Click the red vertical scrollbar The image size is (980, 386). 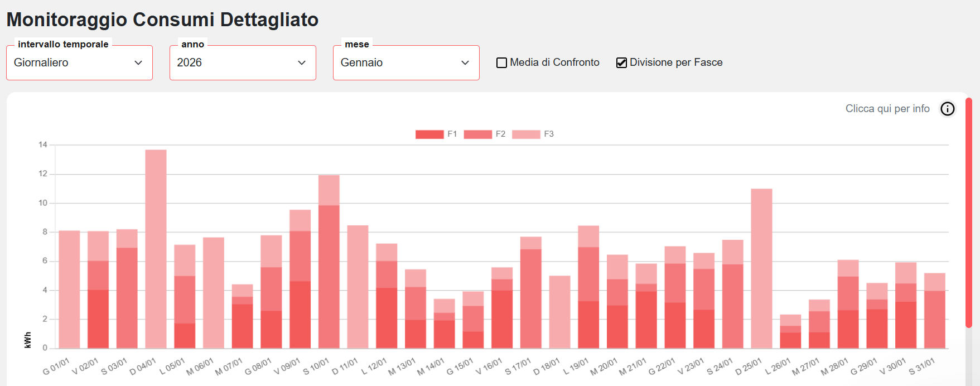(969, 212)
